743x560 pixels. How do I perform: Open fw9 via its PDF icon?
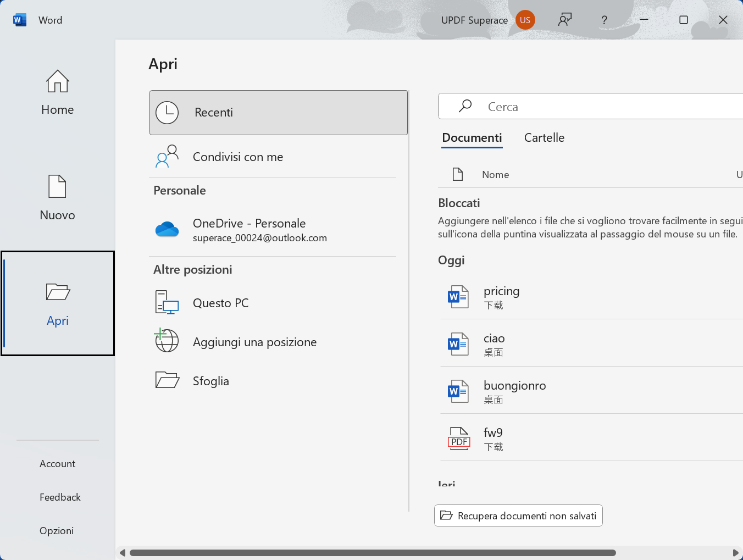458,437
